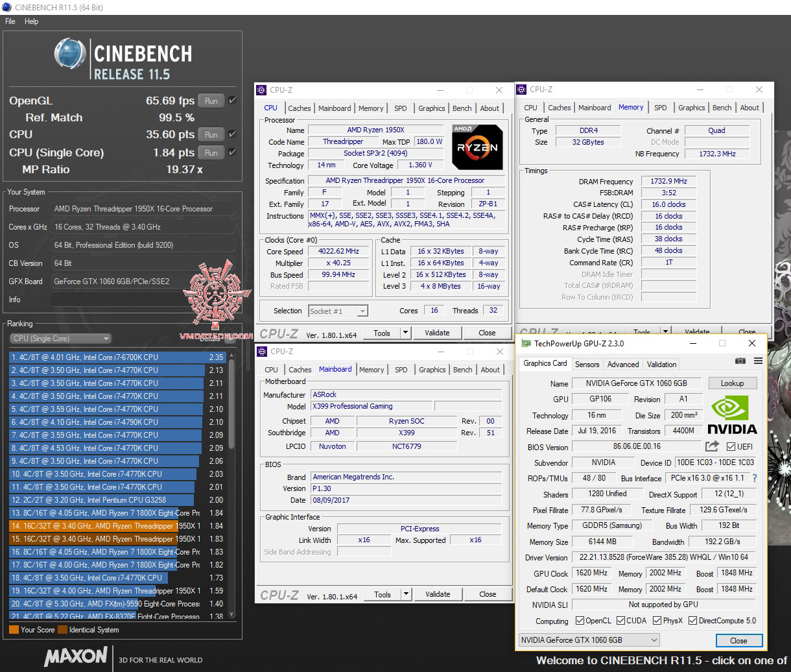
Task: Click the Bus Interface question mark help icon
Action: pyautogui.click(x=755, y=478)
